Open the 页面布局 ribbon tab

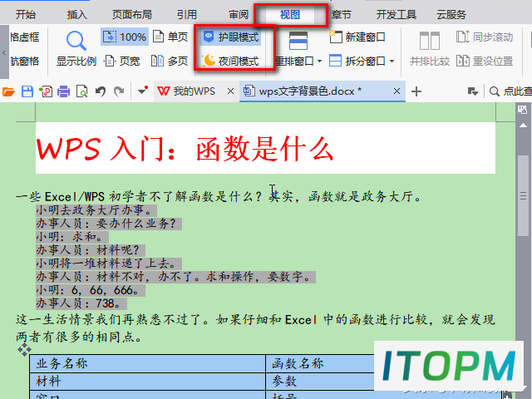[x=132, y=15]
